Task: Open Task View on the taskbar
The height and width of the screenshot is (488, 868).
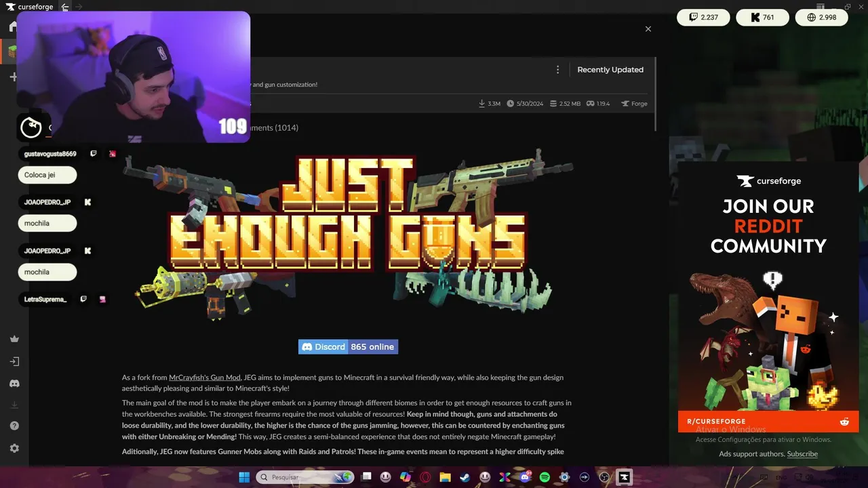Action: click(x=366, y=477)
